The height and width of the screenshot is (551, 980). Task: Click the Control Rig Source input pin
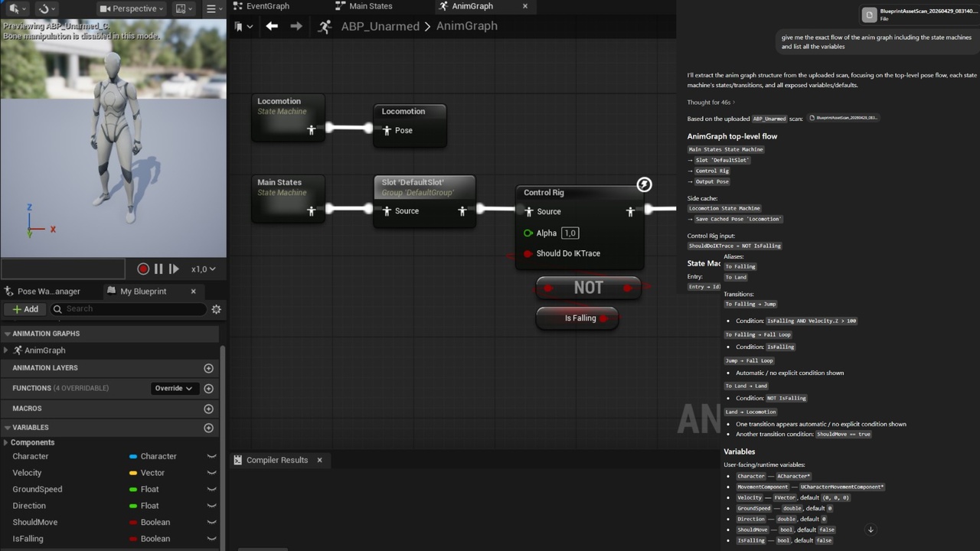[x=528, y=212]
